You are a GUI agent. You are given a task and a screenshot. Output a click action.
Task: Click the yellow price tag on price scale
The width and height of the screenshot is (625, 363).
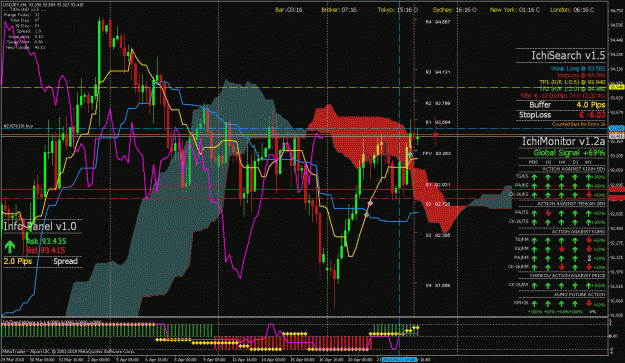point(617,87)
